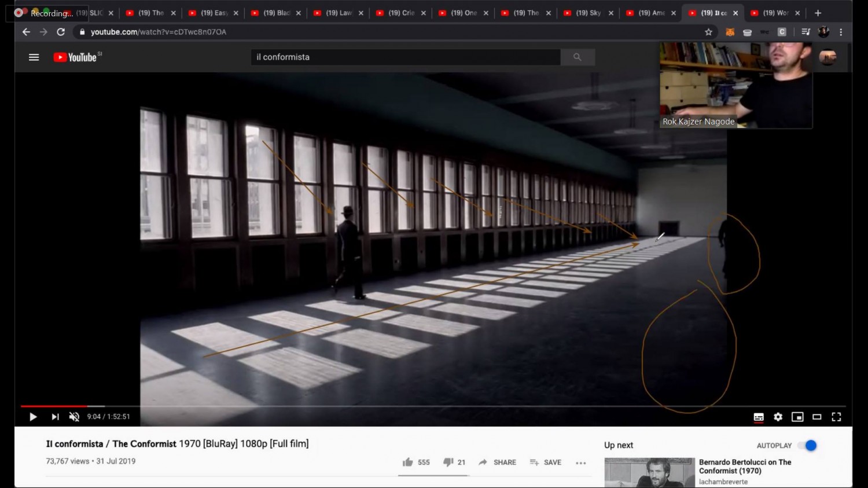The width and height of the screenshot is (868, 488).
Task: Open the three-dot more actions menu
Action: pos(581,463)
